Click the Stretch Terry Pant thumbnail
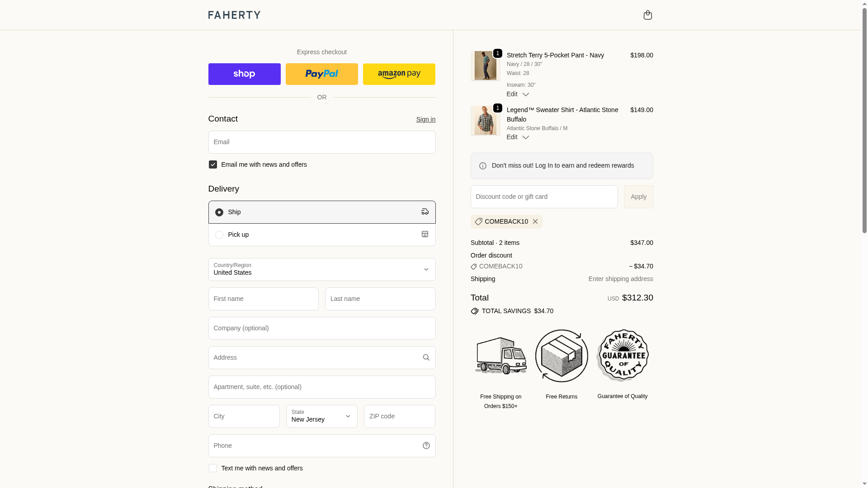 (485, 66)
